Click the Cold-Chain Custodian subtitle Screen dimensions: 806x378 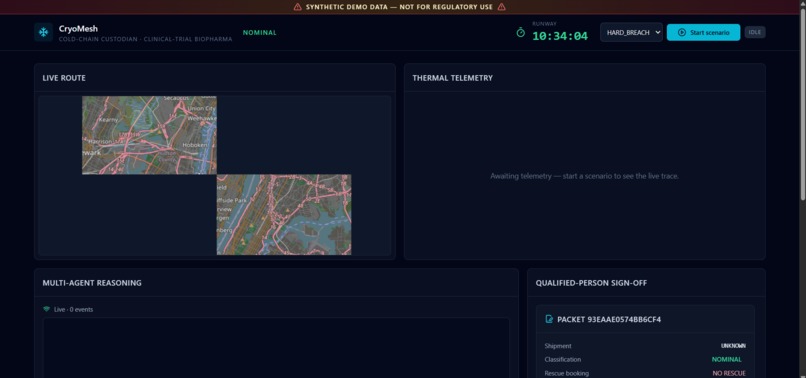(145, 39)
